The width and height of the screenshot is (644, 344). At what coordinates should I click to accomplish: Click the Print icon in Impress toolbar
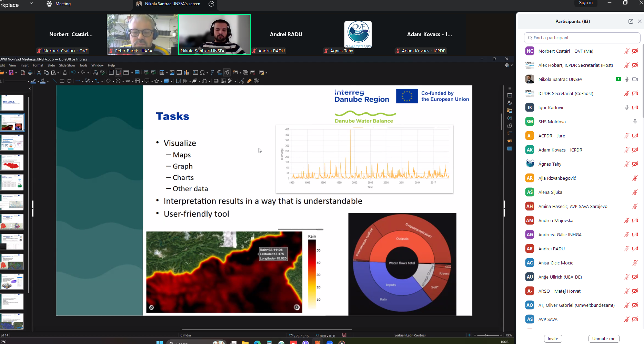(x=30, y=73)
